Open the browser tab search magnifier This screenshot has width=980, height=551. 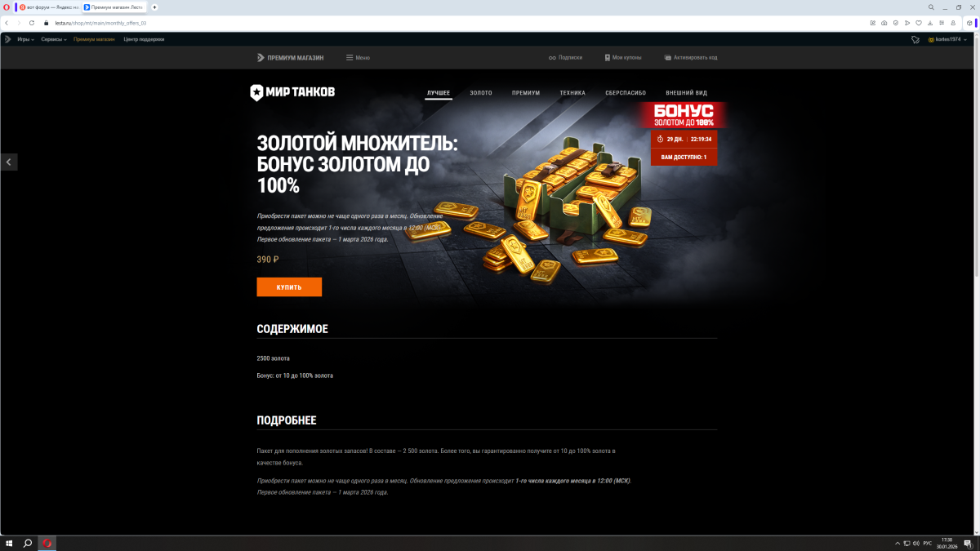pos(931,7)
